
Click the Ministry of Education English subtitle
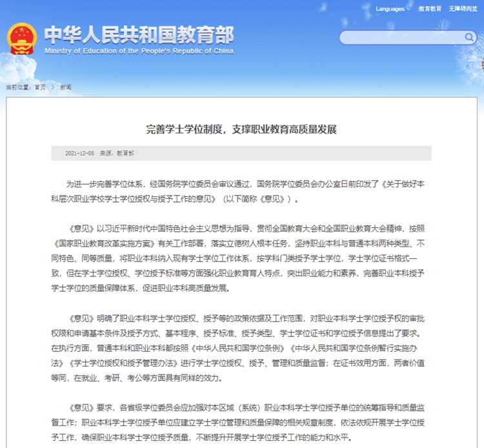click(139, 51)
